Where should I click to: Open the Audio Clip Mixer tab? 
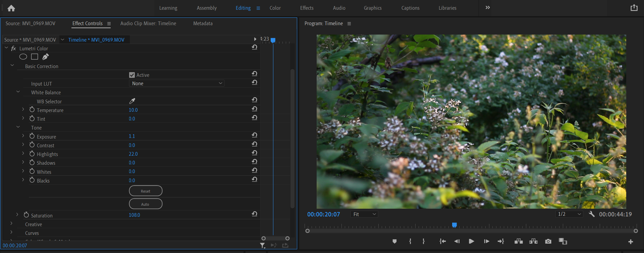point(148,23)
